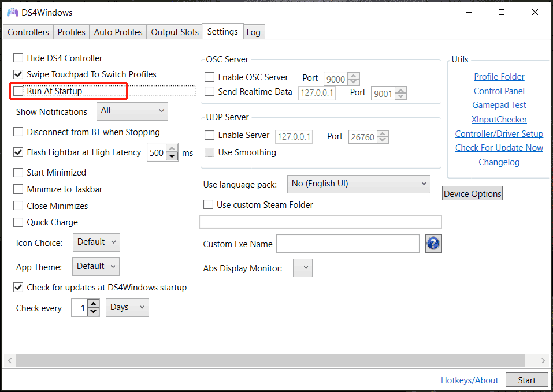Expand Use language pack dropdown

click(359, 184)
